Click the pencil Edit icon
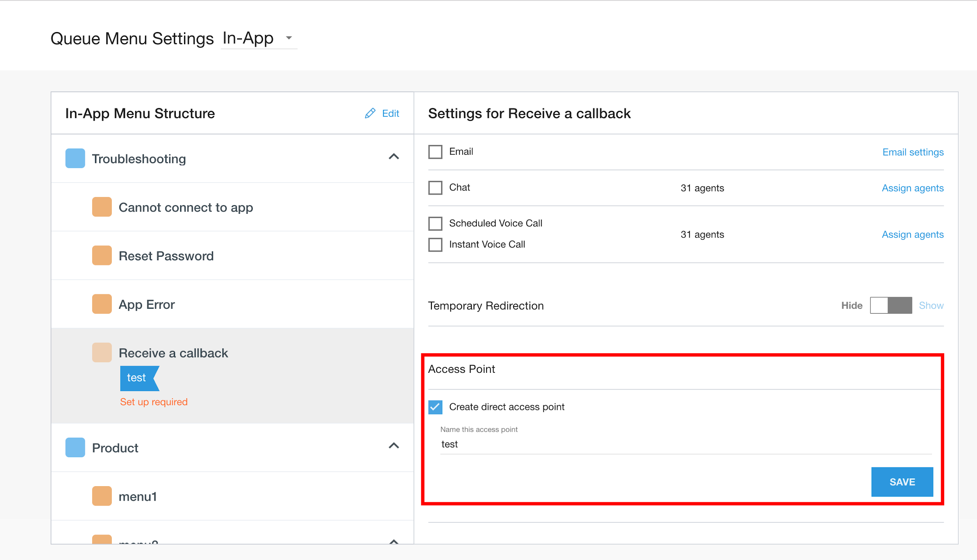 click(x=370, y=113)
